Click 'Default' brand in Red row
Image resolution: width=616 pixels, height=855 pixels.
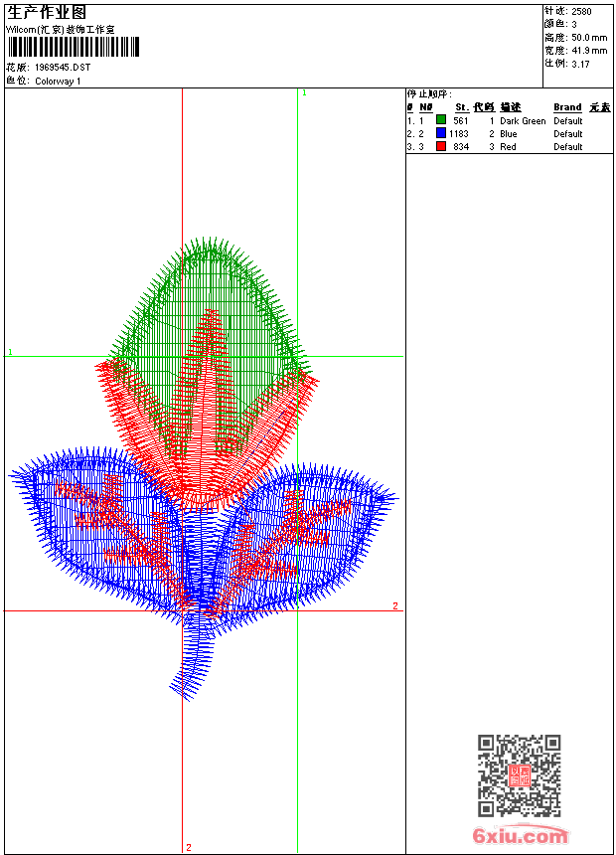pos(568,147)
